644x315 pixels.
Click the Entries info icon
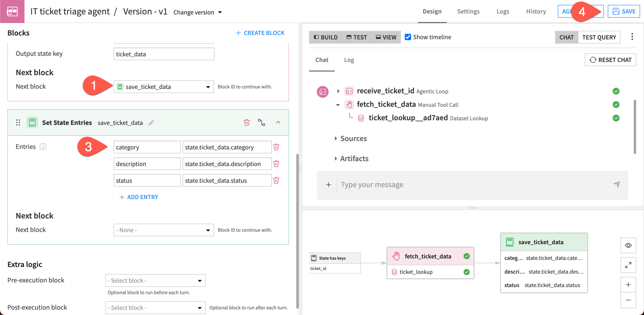point(43,146)
